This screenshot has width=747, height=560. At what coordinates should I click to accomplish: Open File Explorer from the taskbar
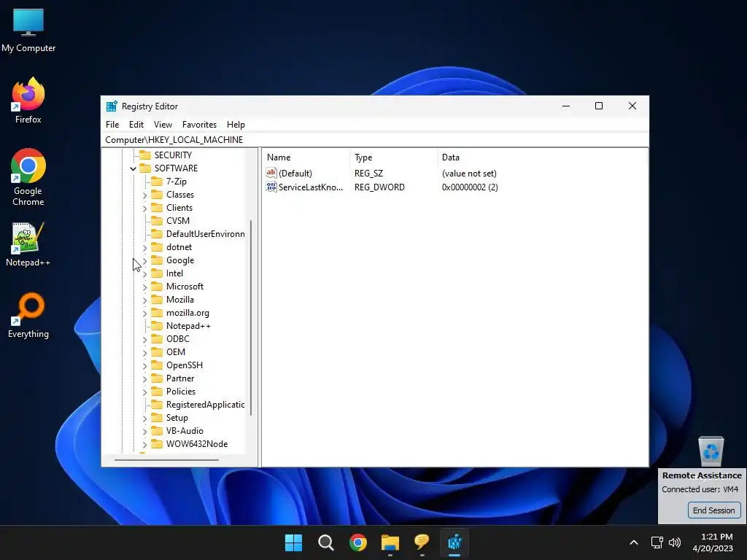390,542
